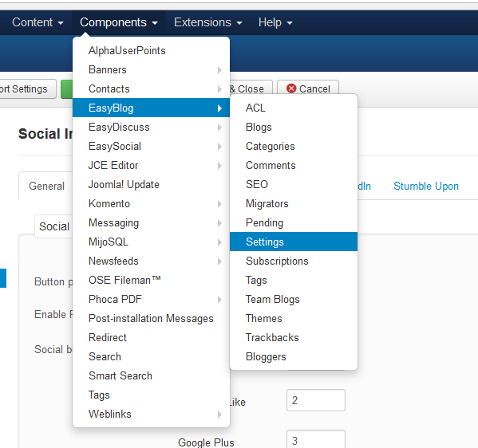Open Pending in EasyBlog submenu
This screenshot has width=478, height=448.
click(294, 223)
